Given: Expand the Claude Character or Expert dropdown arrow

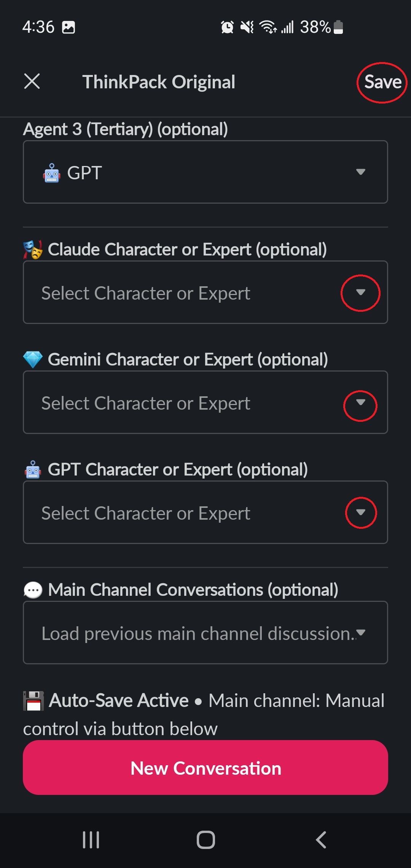Looking at the screenshot, I should 360,292.
